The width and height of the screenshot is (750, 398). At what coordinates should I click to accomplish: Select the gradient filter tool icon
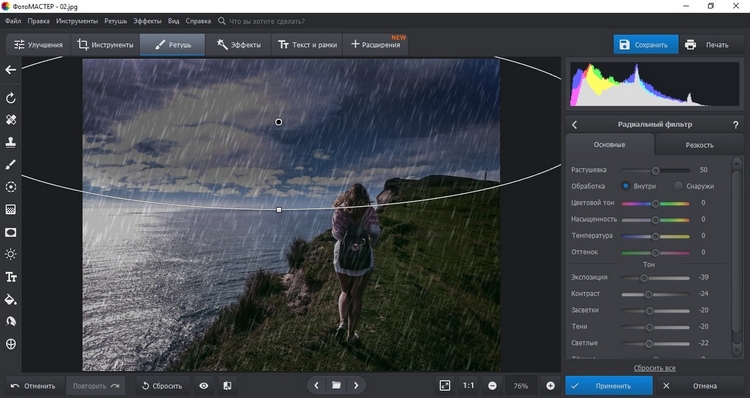pos(11,210)
